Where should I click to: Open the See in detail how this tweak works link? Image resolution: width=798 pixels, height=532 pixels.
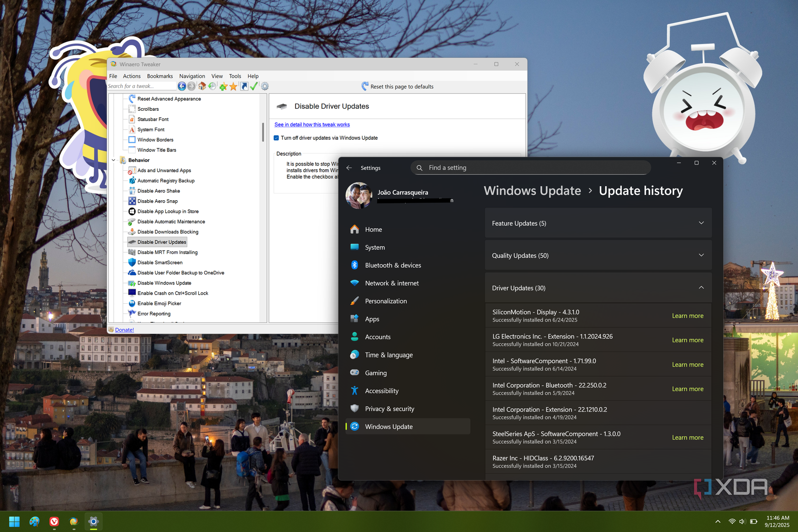point(312,124)
